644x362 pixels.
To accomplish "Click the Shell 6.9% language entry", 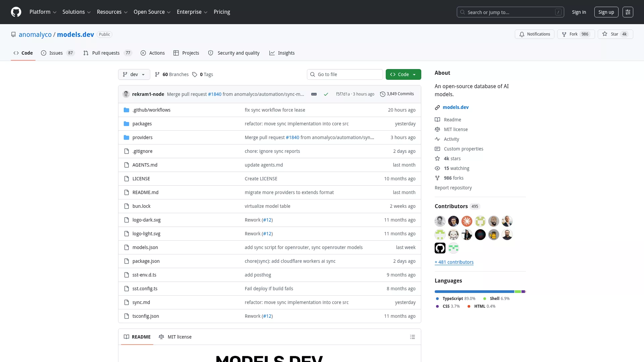I will 496,299.
